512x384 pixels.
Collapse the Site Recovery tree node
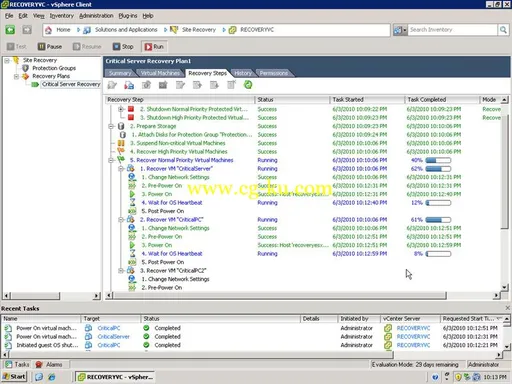tap(7, 60)
